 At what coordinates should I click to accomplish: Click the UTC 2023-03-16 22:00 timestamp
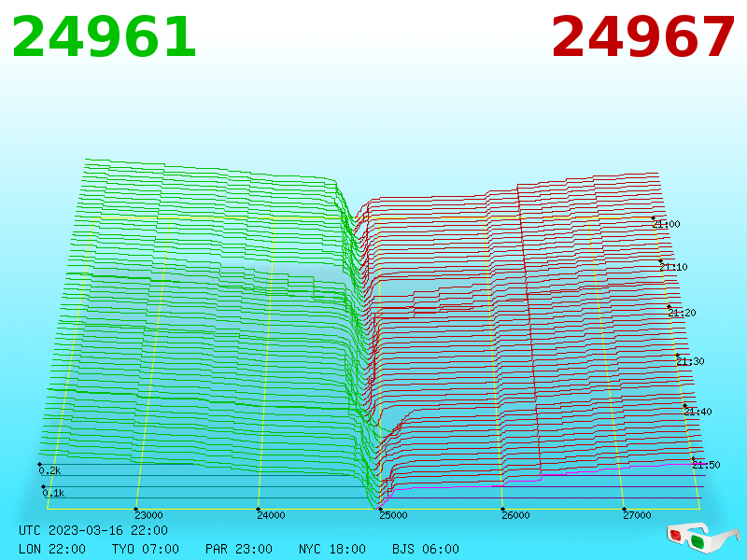(93, 530)
